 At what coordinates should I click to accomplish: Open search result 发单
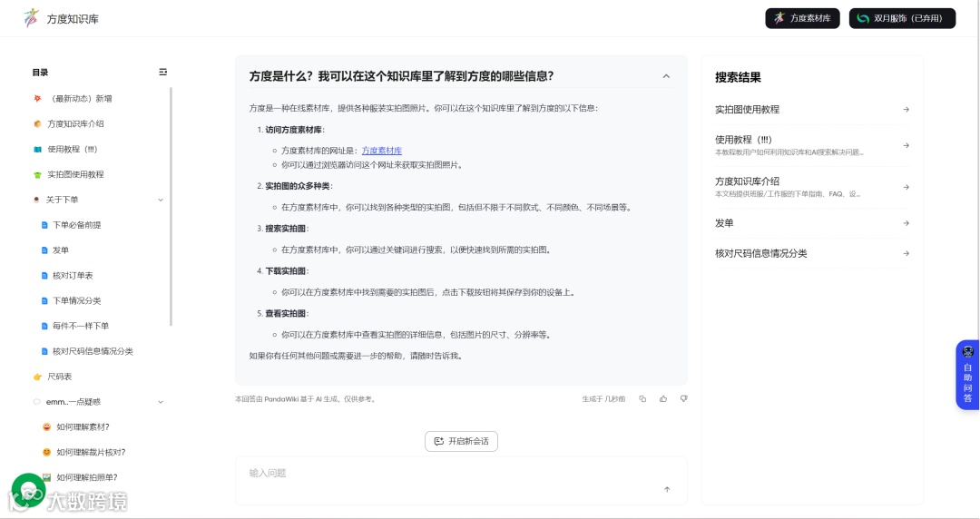[x=812, y=223]
